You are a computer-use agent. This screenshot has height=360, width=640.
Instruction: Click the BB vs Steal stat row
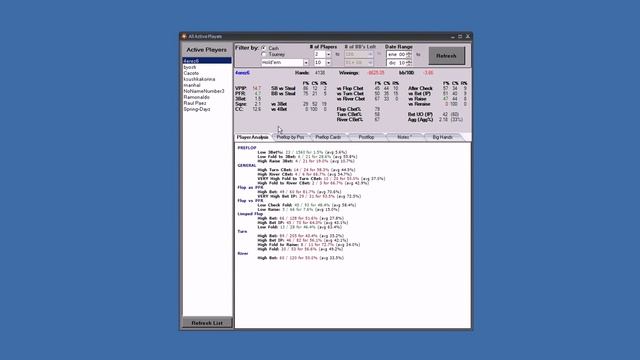(299, 93)
